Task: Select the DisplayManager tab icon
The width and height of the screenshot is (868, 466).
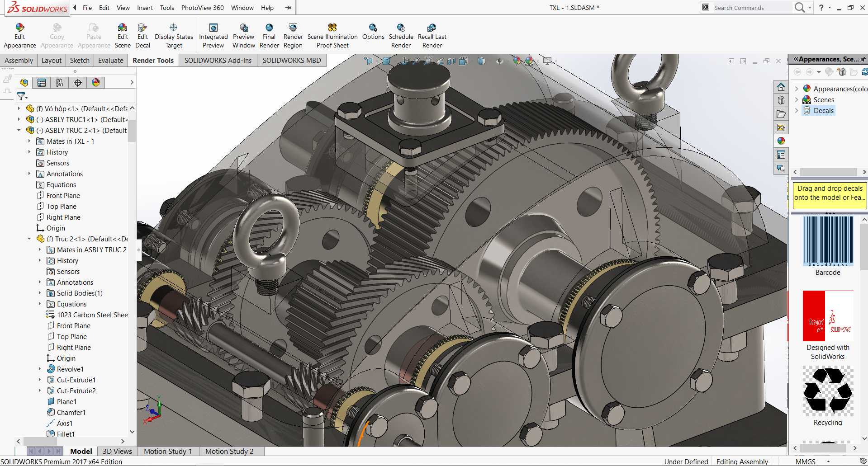Action: tap(96, 83)
